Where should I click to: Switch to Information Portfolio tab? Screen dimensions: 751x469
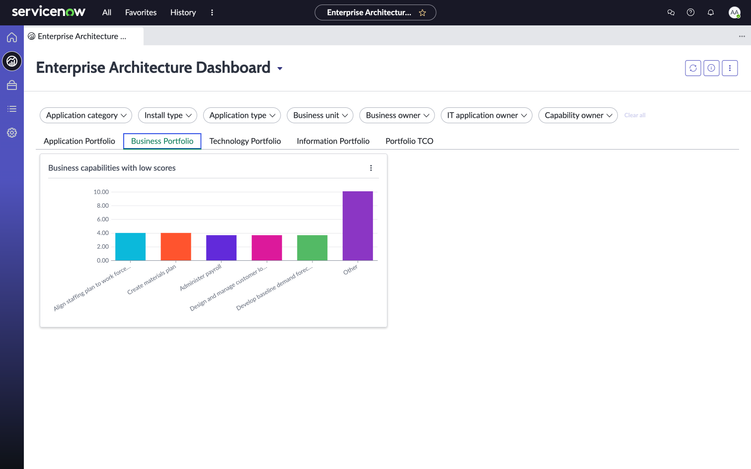[333, 141]
